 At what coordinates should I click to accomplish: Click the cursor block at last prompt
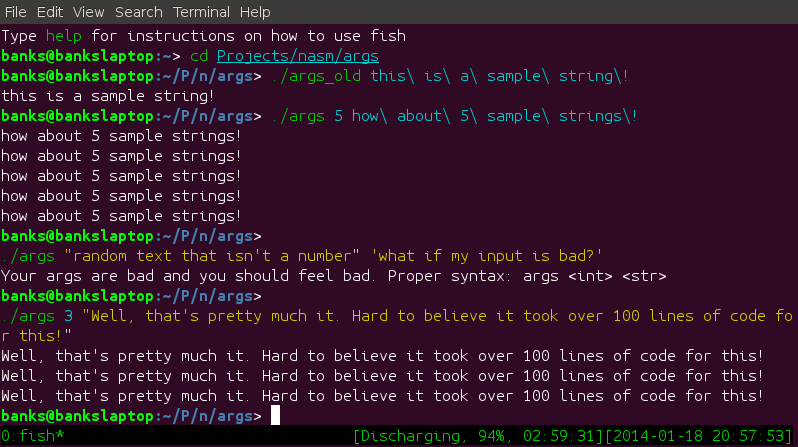(275, 415)
